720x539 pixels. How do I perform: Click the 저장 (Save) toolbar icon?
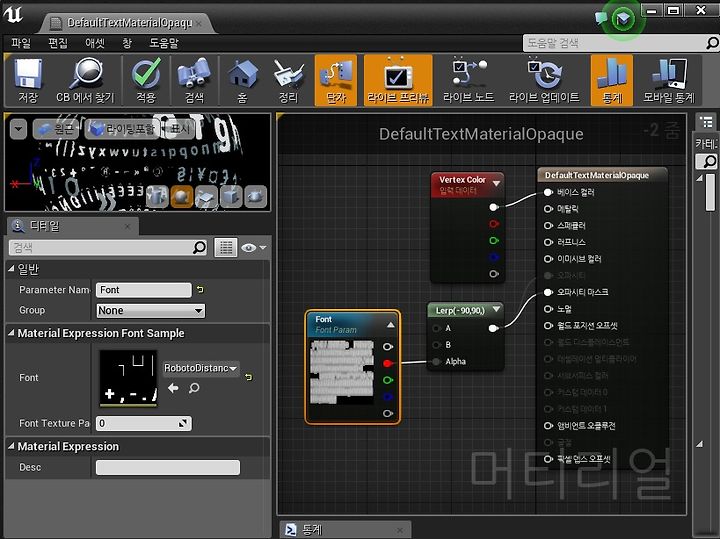[x=28, y=80]
